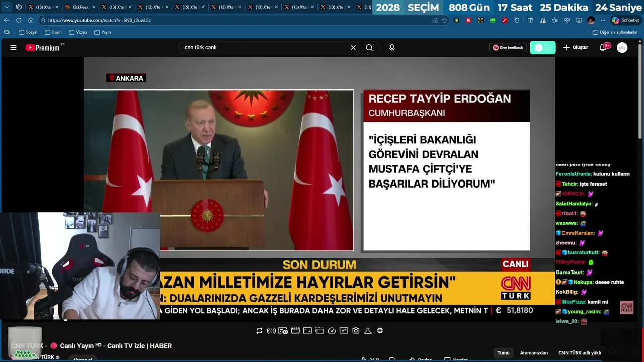The image size is (644, 362).
Task: Click chat user FeroniaUrania
Action: point(574,174)
